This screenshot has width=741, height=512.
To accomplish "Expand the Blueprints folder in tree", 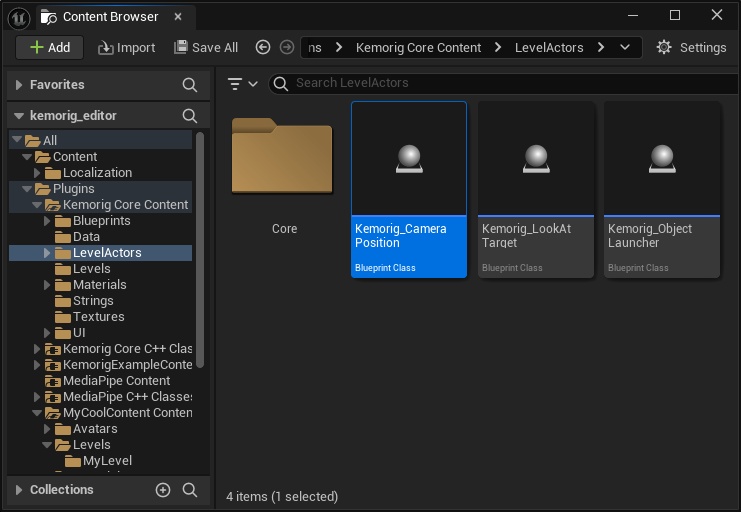I will coord(47,221).
